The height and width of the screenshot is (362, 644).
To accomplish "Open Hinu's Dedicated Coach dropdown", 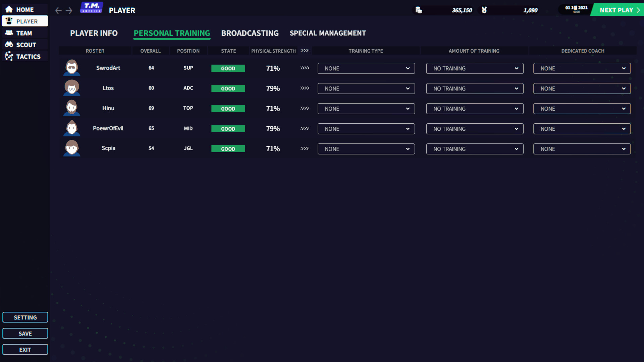I will [582, 109].
